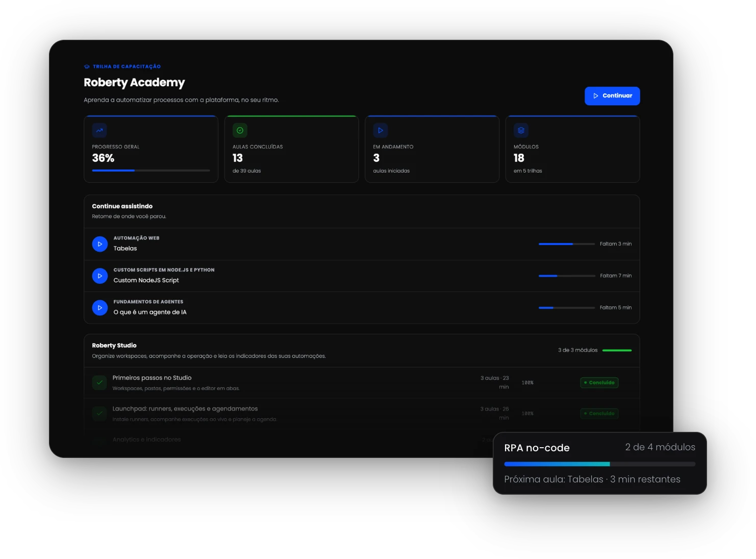Click the check icon beside Launchpad module
Viewport: 756px width, 559px height.
pyautogui.click(x=99, y=414)
